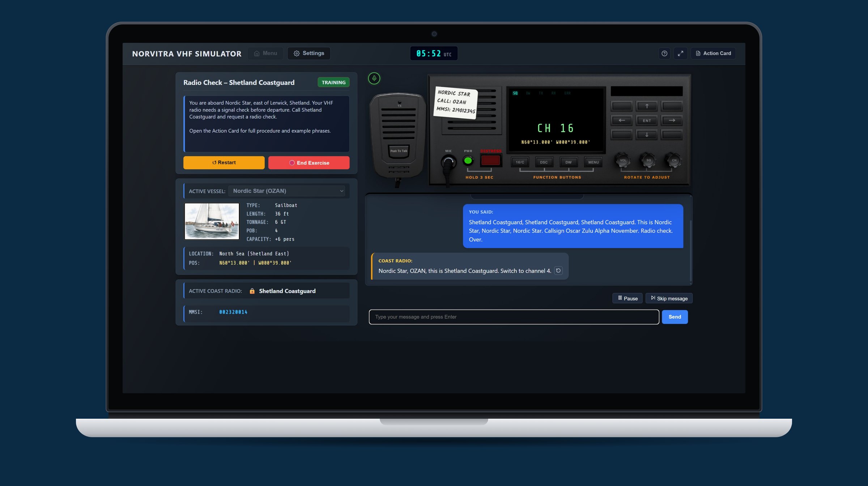Skip the current message

tap(669, 298)
